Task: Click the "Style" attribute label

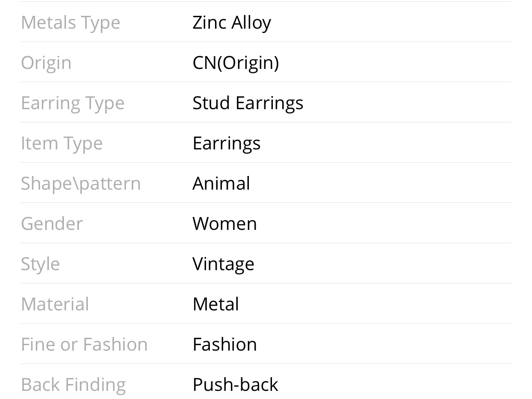Action: (40, 264)
